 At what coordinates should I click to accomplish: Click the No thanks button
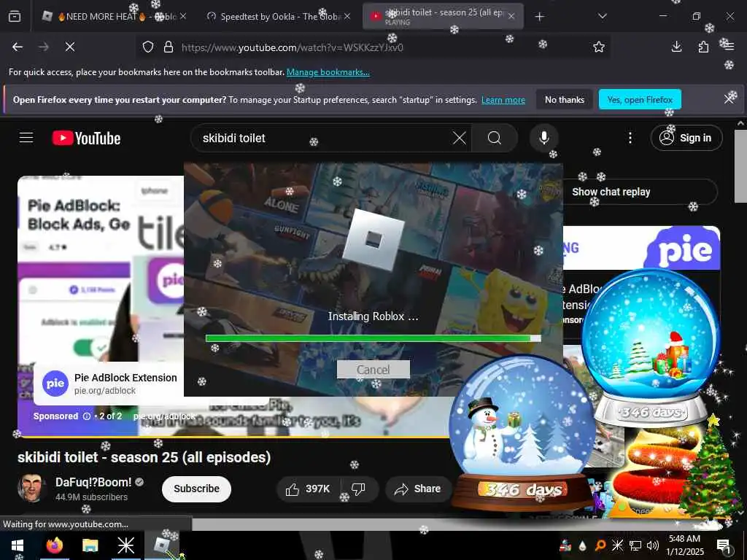[564, 99]
